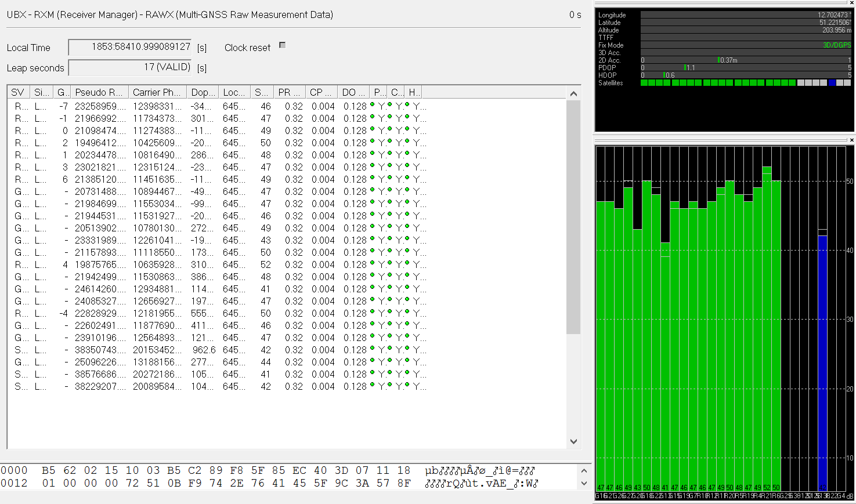Click the Carrier Ph... column header

(157, 92)
